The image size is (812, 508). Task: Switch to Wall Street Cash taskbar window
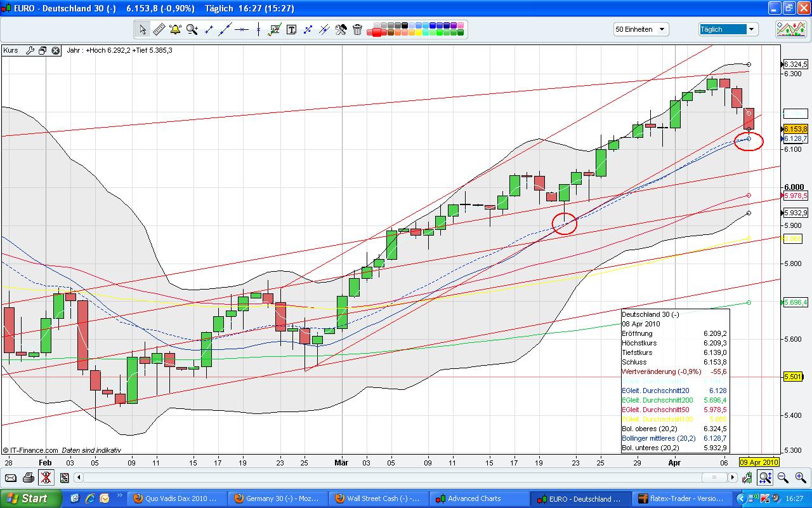[x=378, y=498]
